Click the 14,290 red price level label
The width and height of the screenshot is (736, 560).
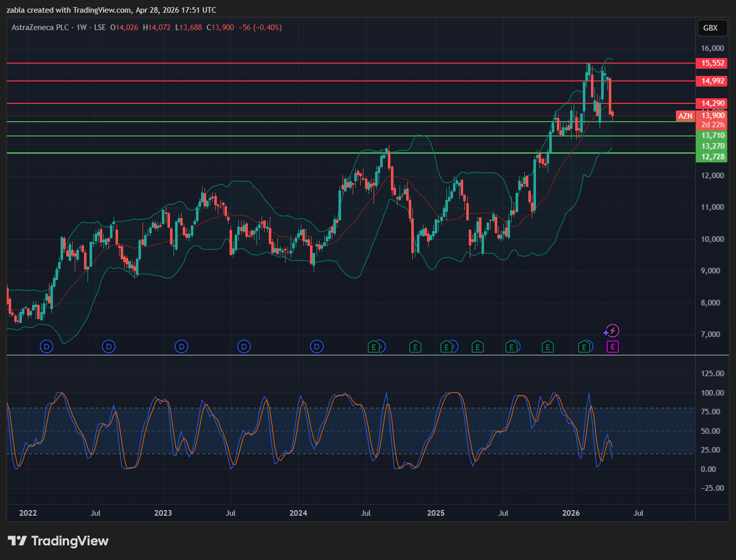[x=712, y=103]
